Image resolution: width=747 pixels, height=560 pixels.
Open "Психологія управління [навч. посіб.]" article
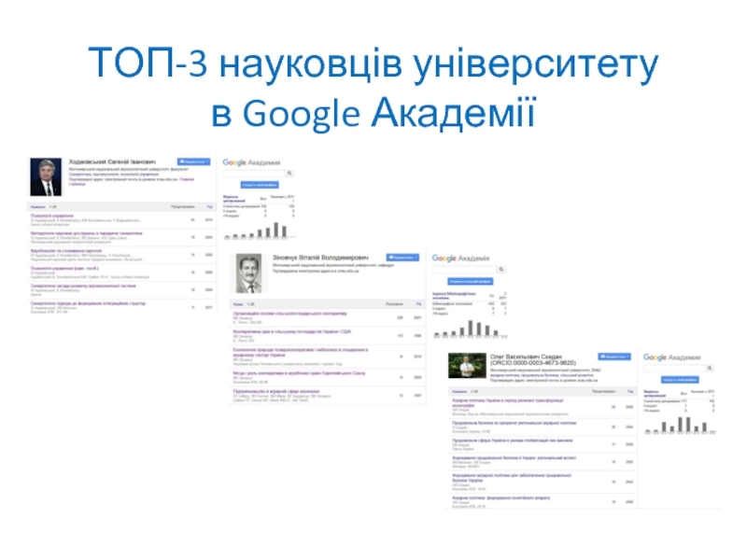(x=64, y=268)
